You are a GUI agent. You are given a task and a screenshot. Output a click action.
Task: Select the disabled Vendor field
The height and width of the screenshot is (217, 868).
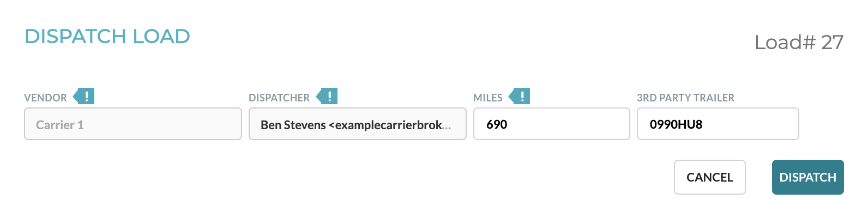coord(133,124)
